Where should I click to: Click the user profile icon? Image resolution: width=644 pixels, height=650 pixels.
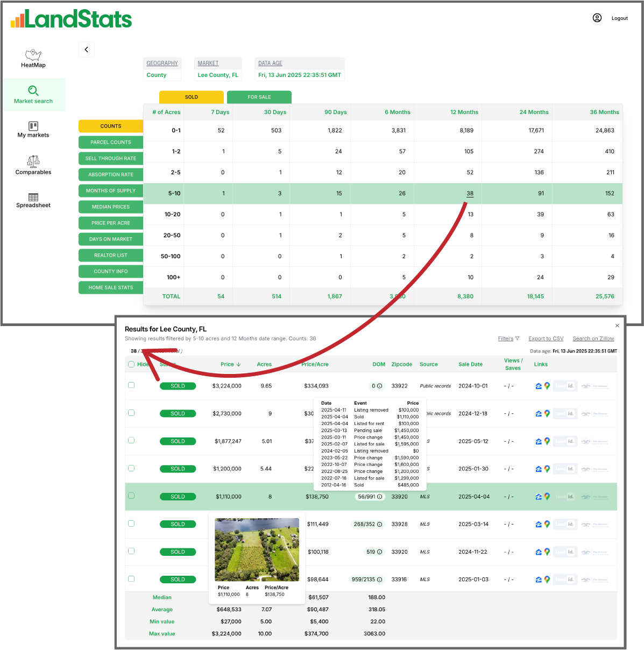tap(597, 18)
